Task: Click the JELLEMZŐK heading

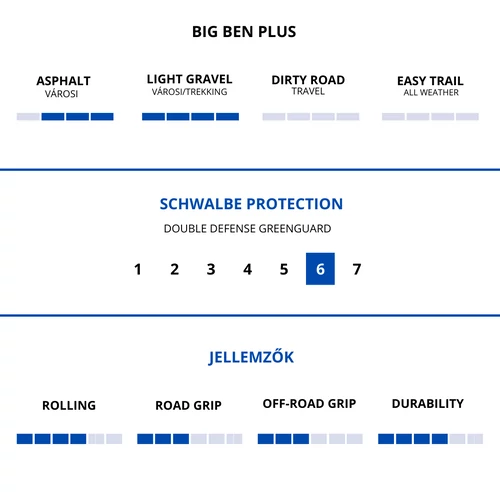Action: (x=251, y=357)
